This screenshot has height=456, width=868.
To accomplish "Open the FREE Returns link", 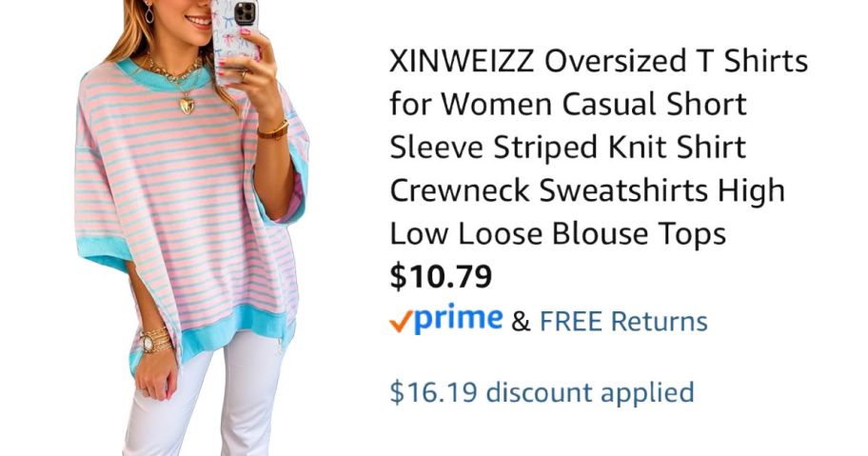I will tap(623, 322).
